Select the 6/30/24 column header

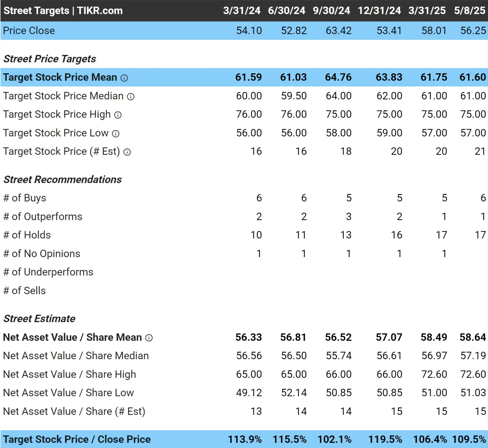287,10
